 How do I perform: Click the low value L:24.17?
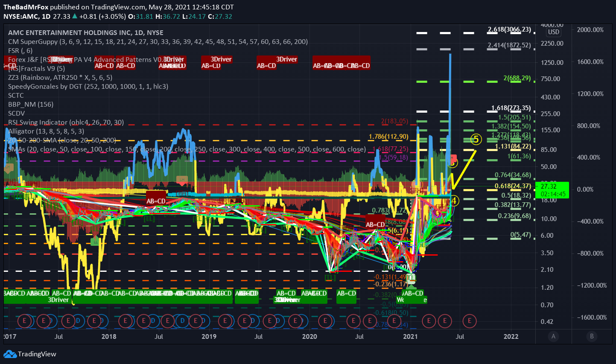tap(194, 17)
